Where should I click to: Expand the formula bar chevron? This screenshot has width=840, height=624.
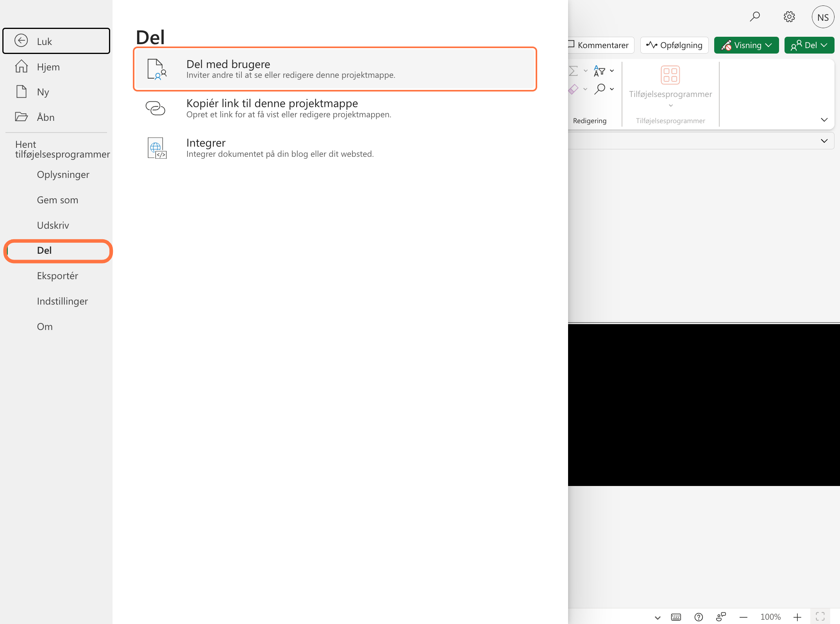coord(824,141)
